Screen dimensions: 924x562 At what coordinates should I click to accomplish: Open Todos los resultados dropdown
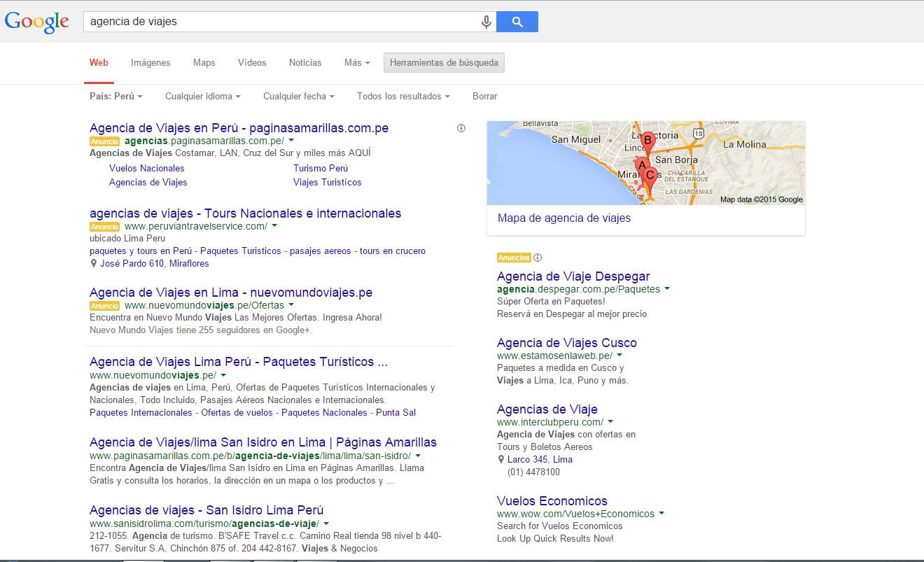403,96
